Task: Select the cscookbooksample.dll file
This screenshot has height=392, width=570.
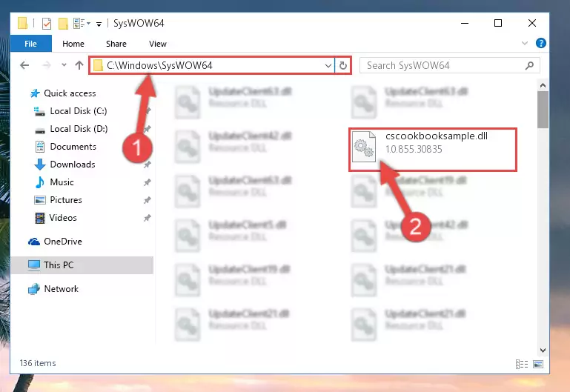Action: click(433, 150)
